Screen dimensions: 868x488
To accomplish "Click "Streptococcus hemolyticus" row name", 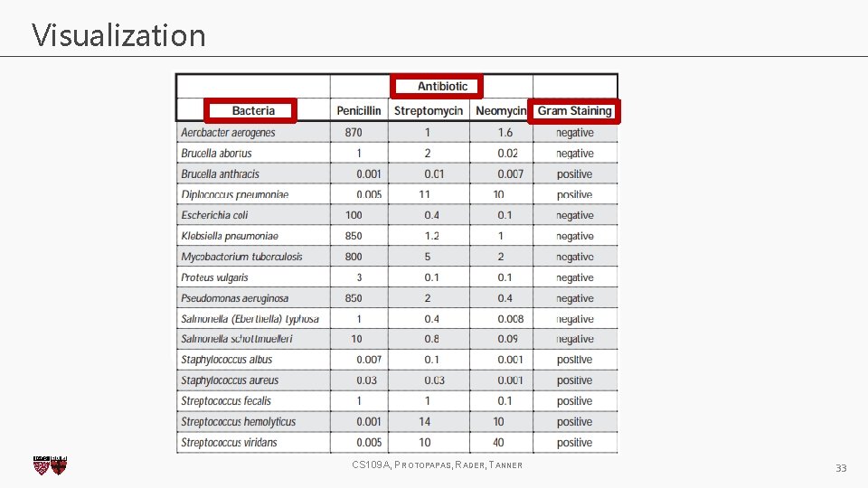I will (x=239, y=422).
